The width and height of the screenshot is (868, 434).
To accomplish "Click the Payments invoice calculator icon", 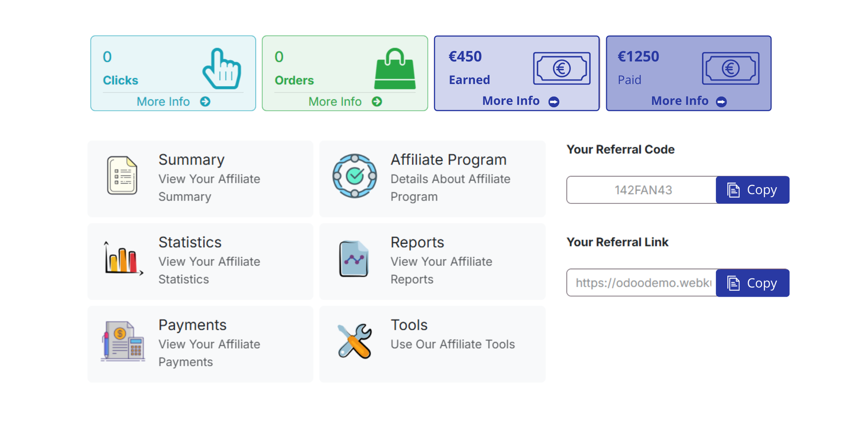I will click(x=123, y=341).
